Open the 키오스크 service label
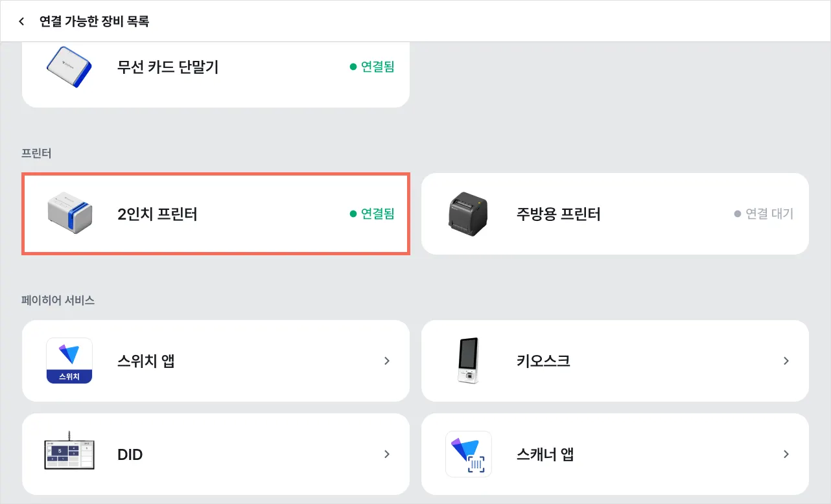831x504 pixels. point(543,361)
